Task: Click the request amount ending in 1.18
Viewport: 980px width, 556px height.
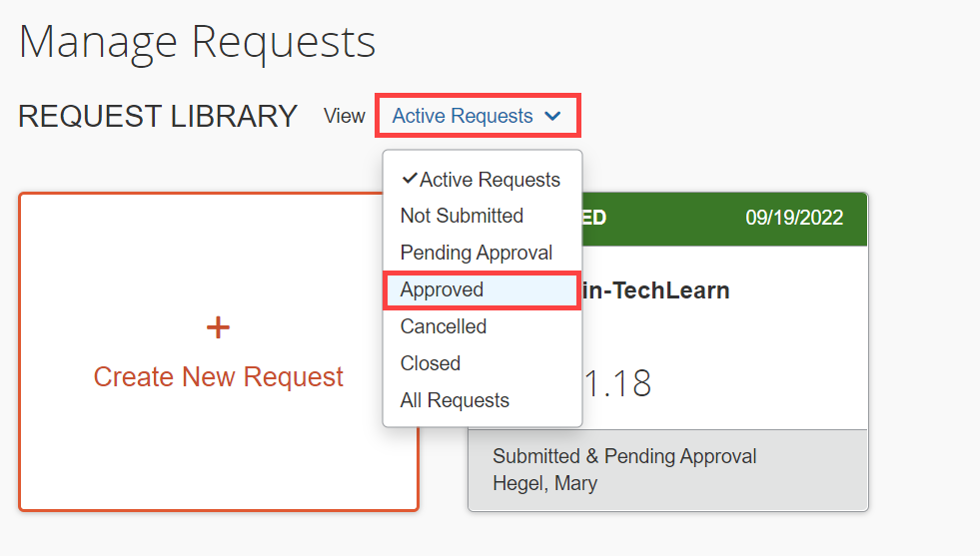Action: click(618, 382)
